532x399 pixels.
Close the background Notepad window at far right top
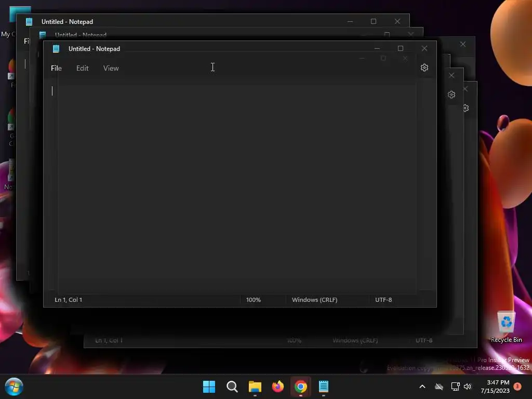463,44
